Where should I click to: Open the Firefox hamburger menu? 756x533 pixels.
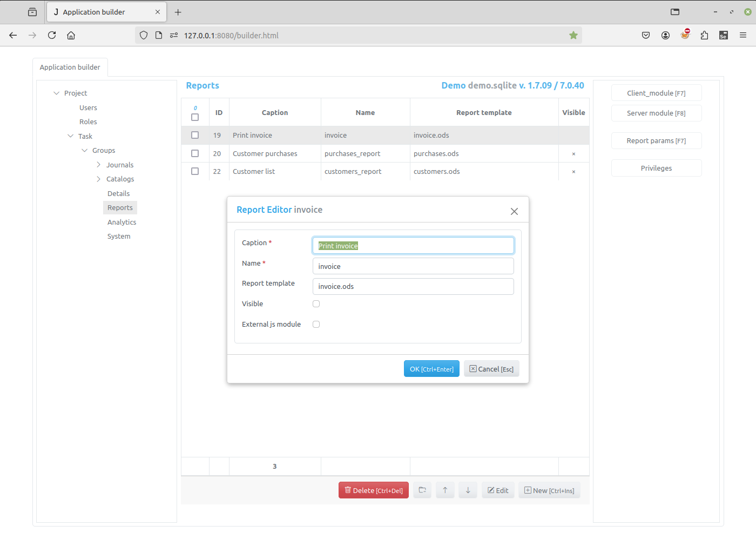click(x=743, y=35)
